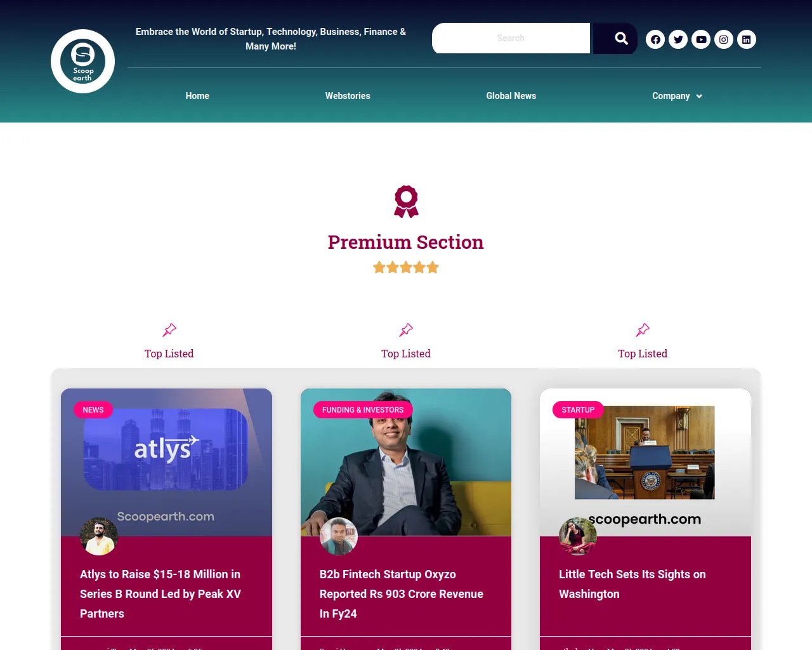Screen dimensions: 812x650
Task: Open the Little Tech Washington article thumbnail
Action: [x=645, y=462]
